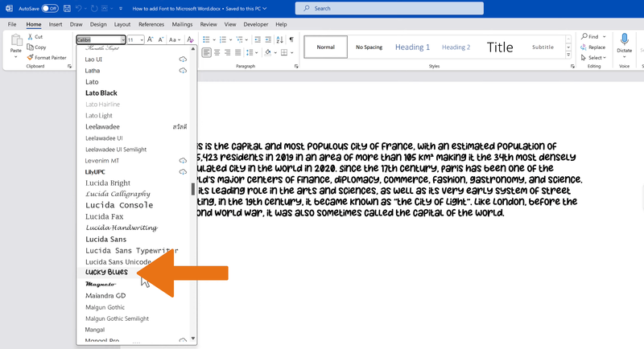Open Line and Paragraph Spacing
Viewport: 644px width, 349px height.
250,52
